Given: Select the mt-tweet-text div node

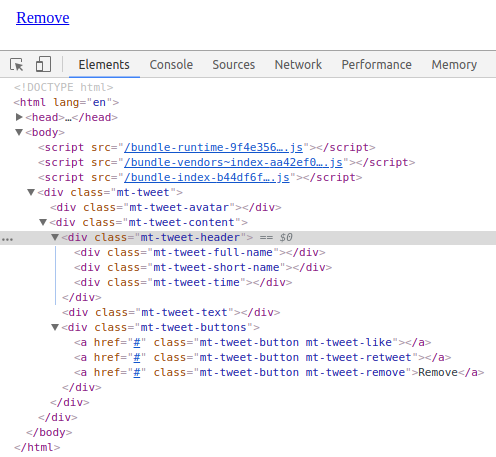Looking at the screenshot, I should [171, 312].
